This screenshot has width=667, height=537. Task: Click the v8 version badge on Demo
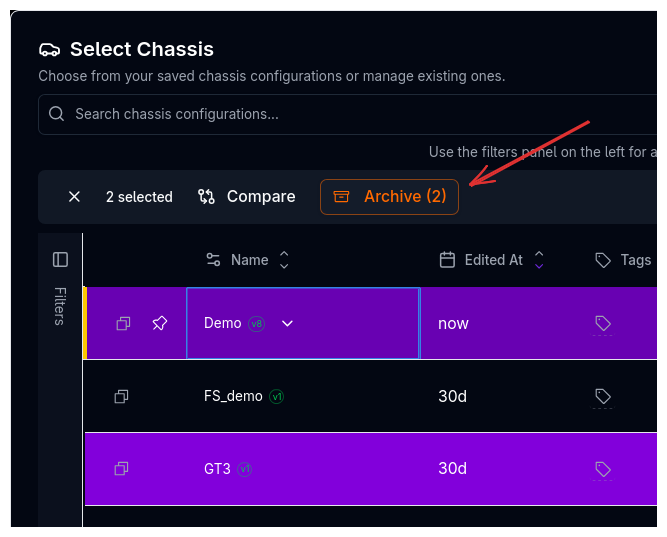click(257, 323)
